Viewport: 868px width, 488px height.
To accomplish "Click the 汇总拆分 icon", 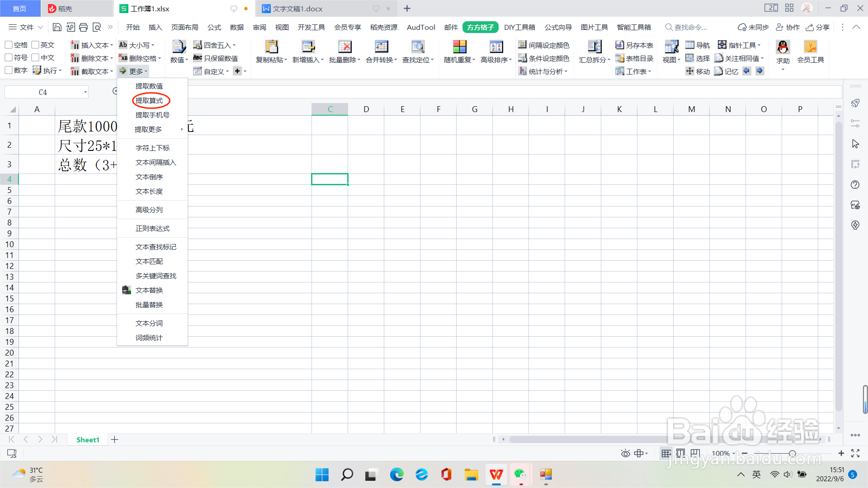I will tap(594, 47).
